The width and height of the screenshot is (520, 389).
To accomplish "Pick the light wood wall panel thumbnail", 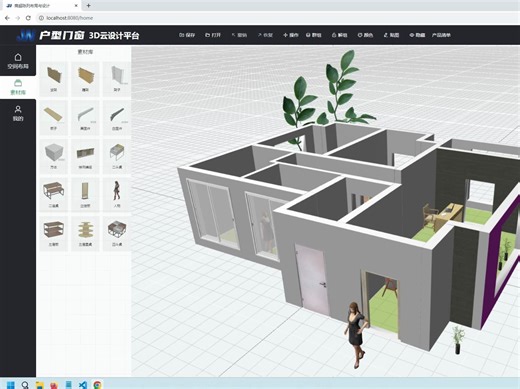I will point(85,79).
